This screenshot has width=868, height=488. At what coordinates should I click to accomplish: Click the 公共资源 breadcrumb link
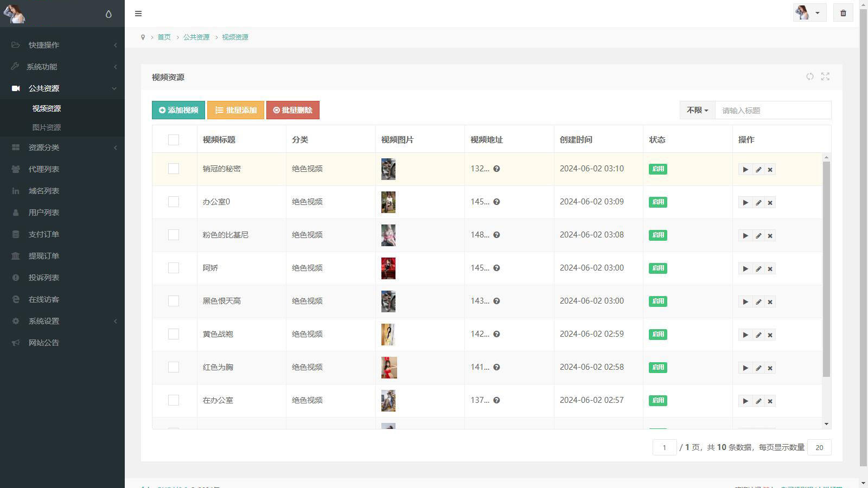(196, 37)
